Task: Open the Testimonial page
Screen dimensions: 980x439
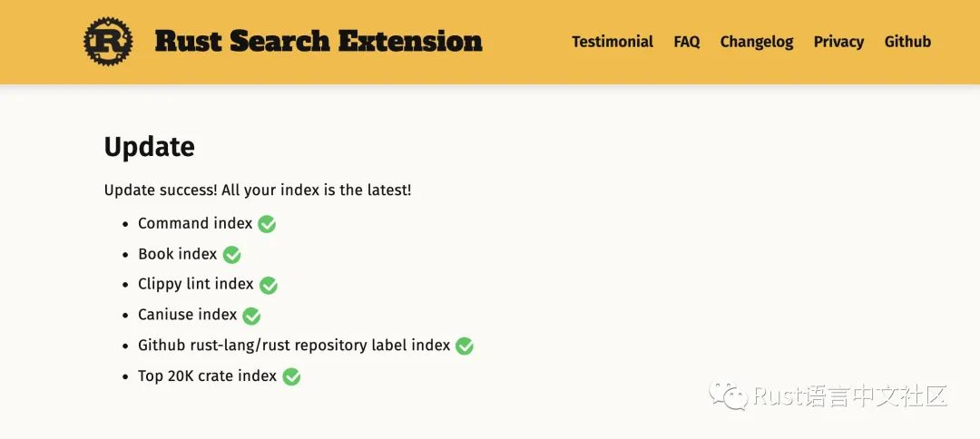Action: (x=612, y=42)
